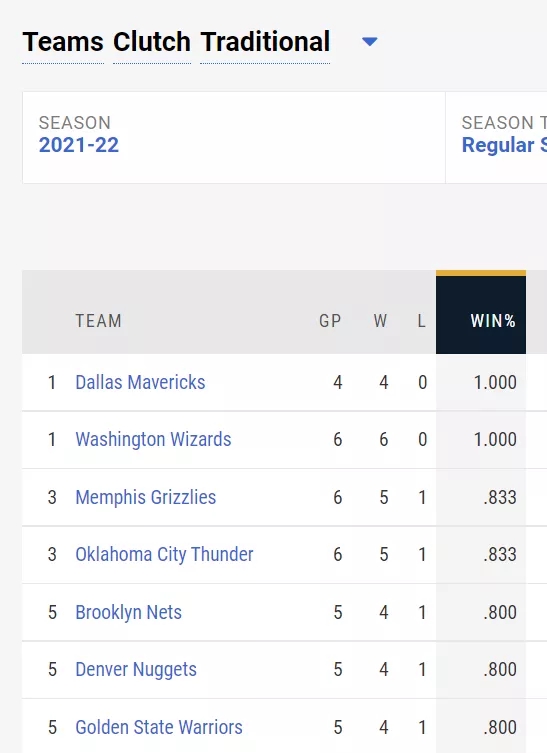
Task: Click the Dallas Mavericks 1.000 win percentage
Action: click(x=495, y=383)
